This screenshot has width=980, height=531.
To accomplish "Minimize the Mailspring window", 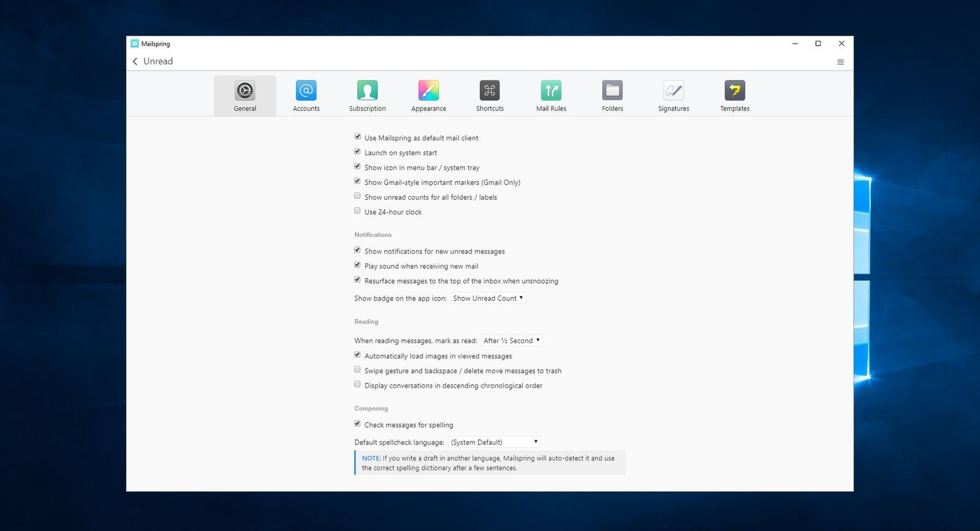I will tap(795, 43).
